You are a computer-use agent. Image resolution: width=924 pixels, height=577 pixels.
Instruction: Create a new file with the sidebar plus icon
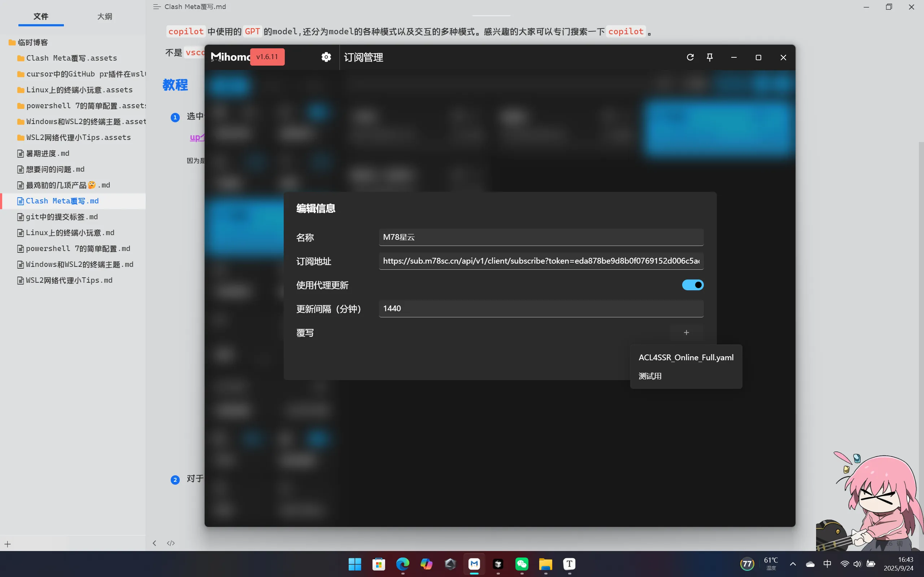click(x=7, y=543)
